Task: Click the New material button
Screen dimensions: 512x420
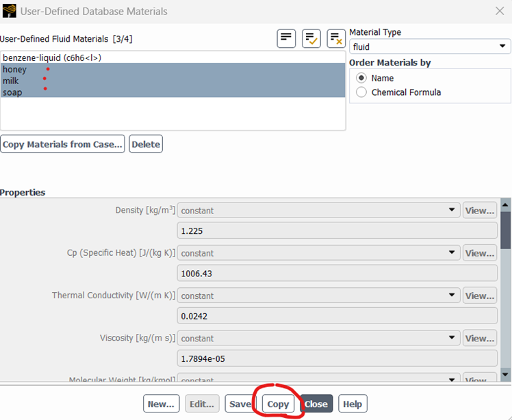Action: tap(161, 404)
